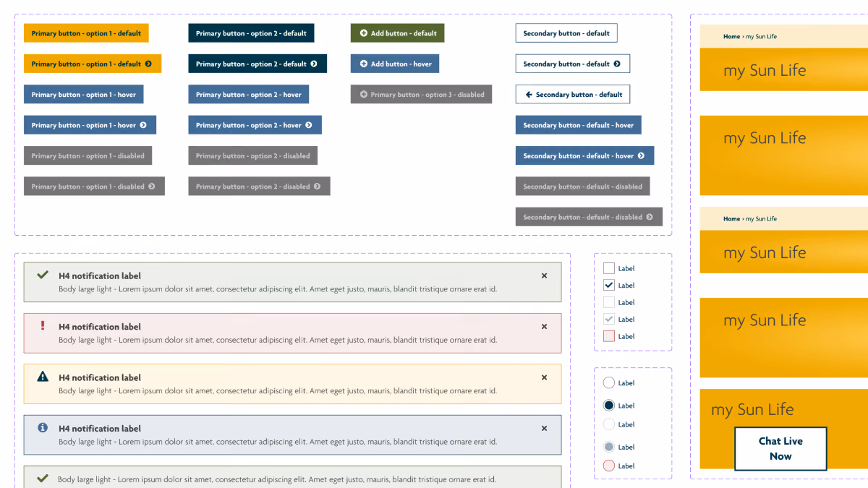Click arrow icon on option 1 hover button

[143, 125]
